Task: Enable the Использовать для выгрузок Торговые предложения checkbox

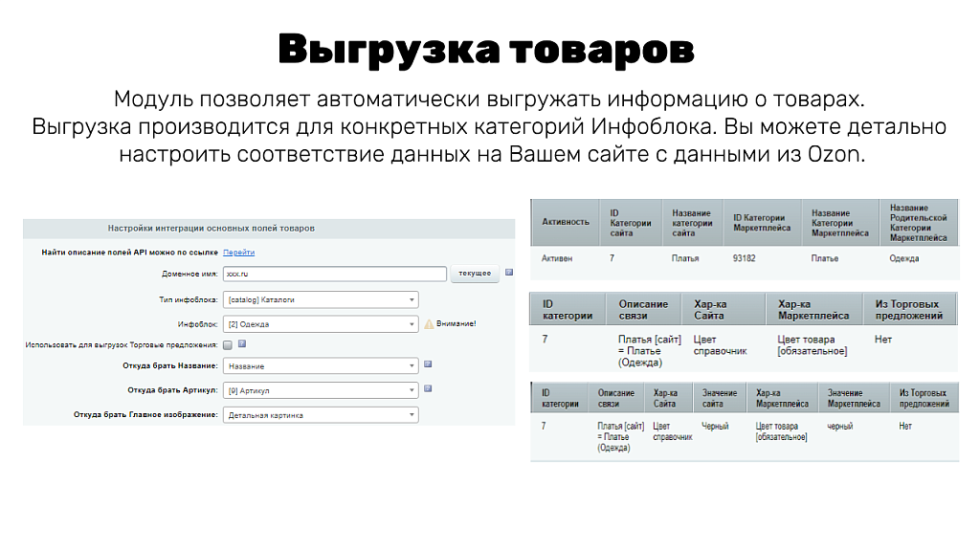Action: coord(228,345)
